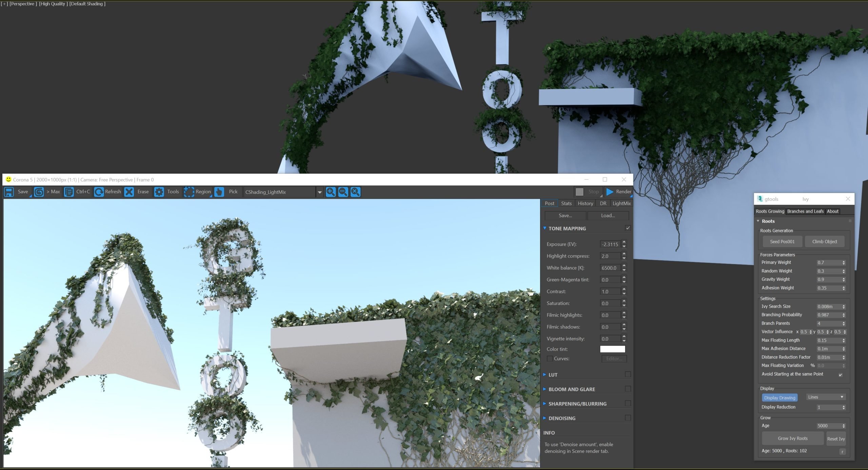Uncheck Avoid Starting at the same Point
868x470 pixels.
coord(841,375)
